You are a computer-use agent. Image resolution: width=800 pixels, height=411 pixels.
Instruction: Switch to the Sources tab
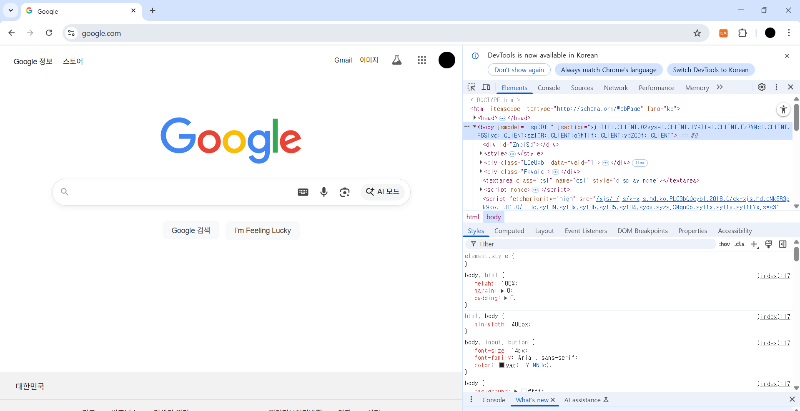point(582,88)
